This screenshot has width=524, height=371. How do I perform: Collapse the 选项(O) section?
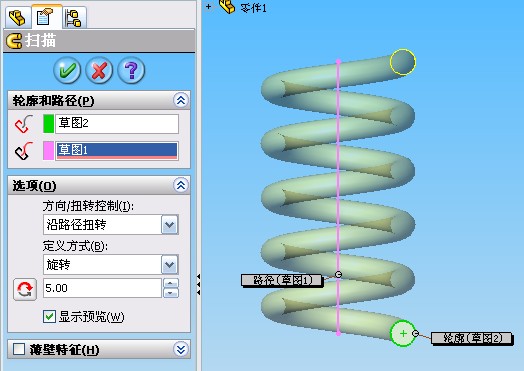coord(181,185)
